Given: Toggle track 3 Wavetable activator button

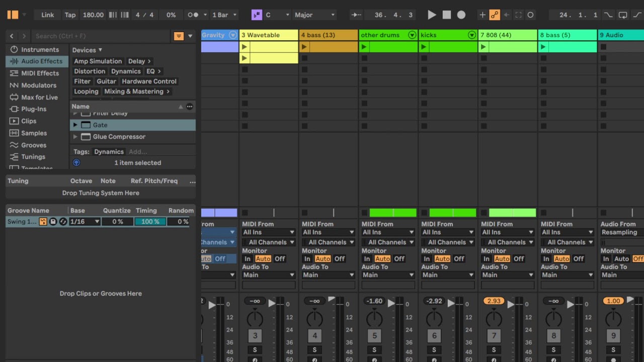Looking at the screenshot, I should 255,335.
